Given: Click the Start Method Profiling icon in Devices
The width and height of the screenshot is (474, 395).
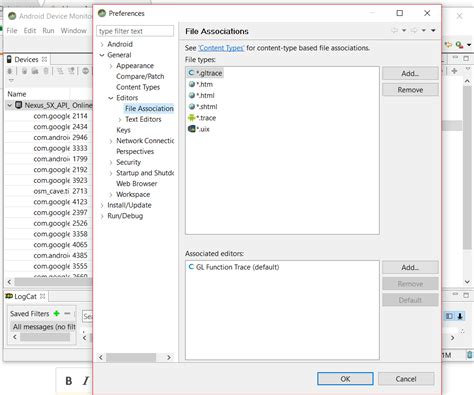Looking at the screenshot, I should click(71, 71).
